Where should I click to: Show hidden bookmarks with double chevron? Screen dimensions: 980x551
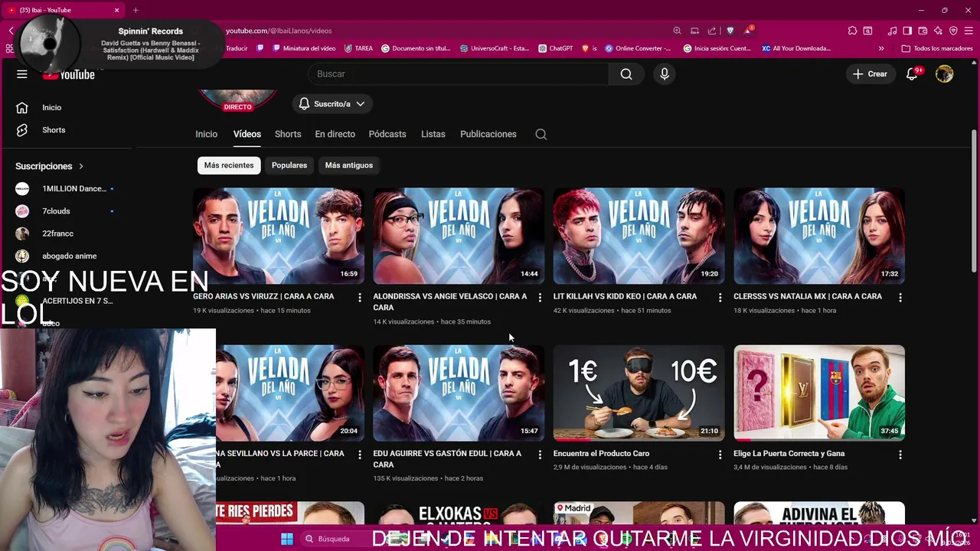[x=881, y=48]
